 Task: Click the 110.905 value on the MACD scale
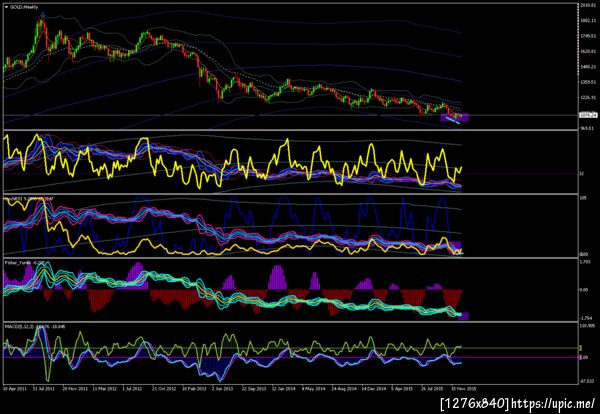pyautogui.click(x=587, y=326)
